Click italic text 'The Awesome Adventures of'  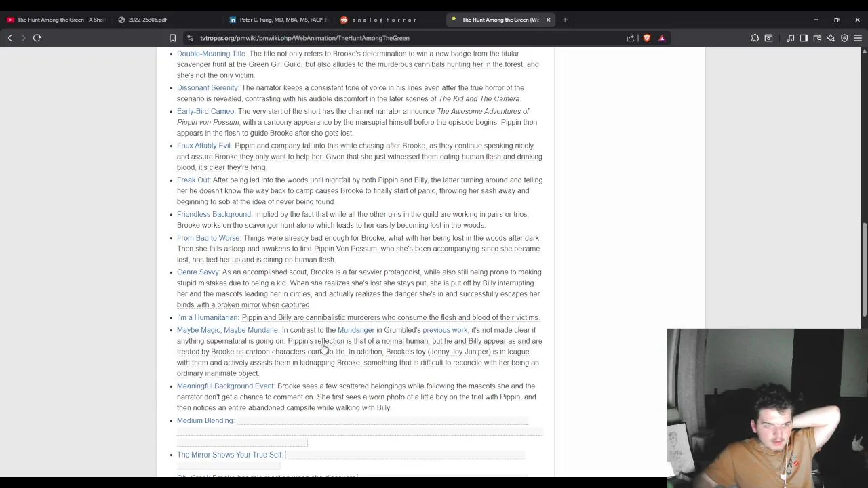(483, 111)
